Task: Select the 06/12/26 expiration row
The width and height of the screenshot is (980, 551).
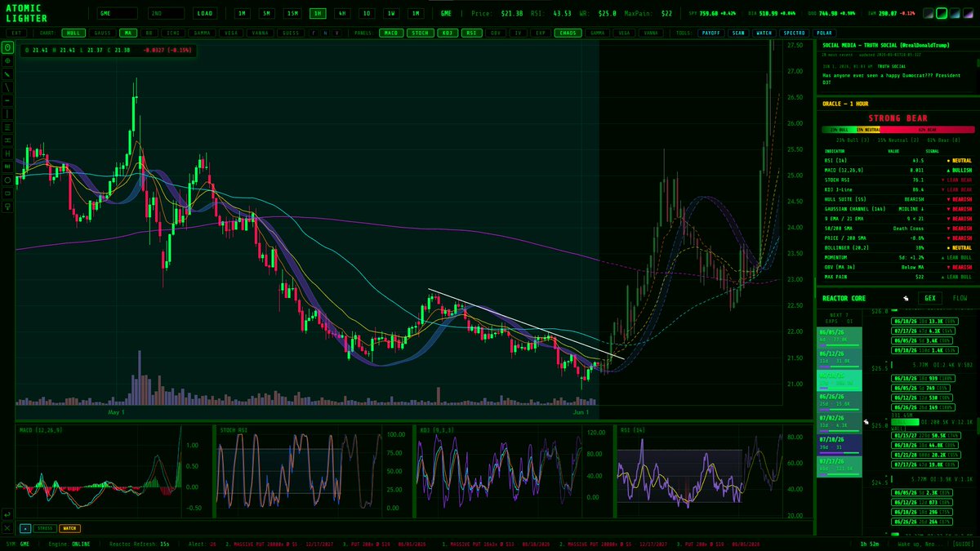Action: click(840, 359)
